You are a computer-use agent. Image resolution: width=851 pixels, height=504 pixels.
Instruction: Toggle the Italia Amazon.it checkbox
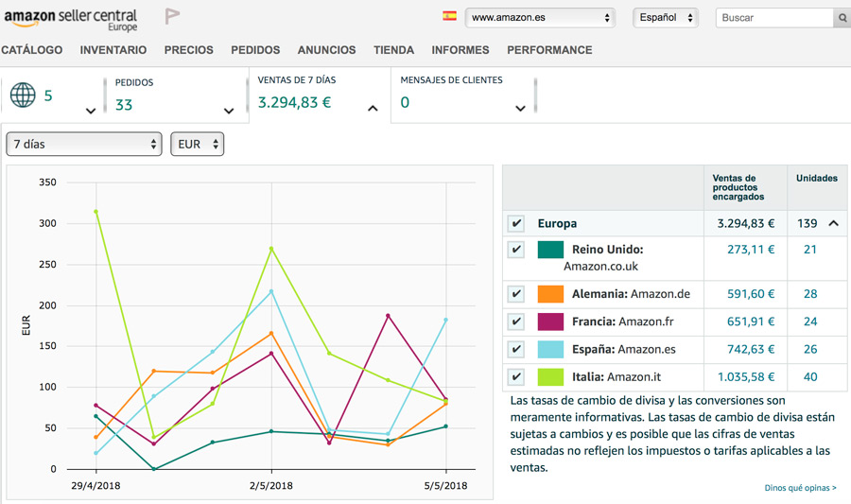[x=516, y=376]
